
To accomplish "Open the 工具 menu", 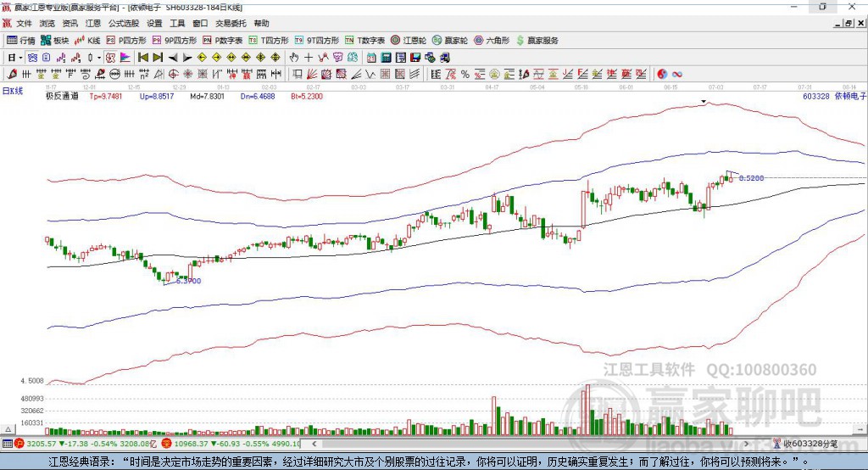I will point(177,23).
